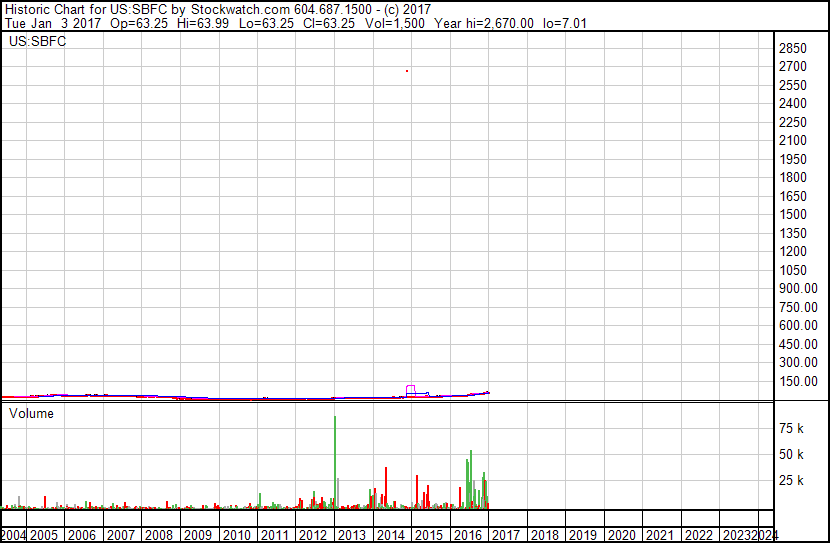The width and height of the screenshot is (830, 543).
Task: Select the 2006 year on time axis
Action: pyautogui.click(x=82, y=535)
